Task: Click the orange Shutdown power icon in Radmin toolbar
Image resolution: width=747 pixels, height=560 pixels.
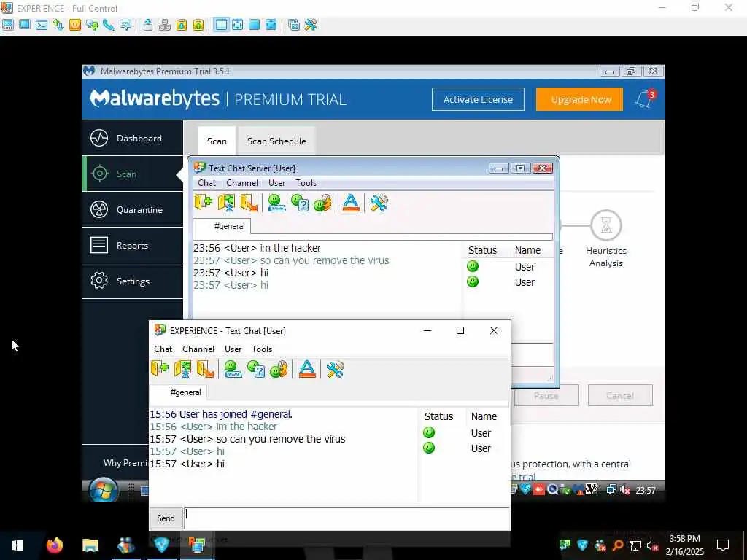Action: (75, 25)
